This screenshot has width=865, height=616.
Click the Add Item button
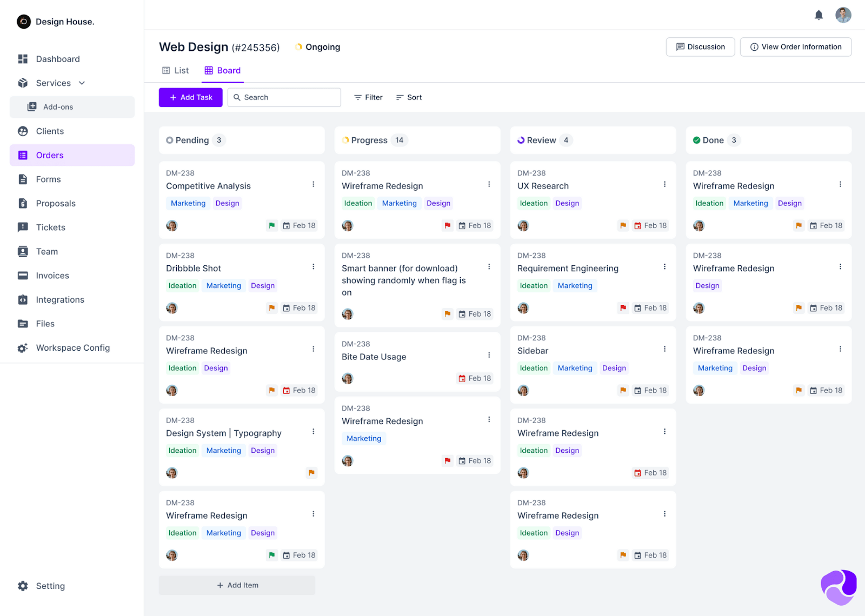tap(237, 585)
